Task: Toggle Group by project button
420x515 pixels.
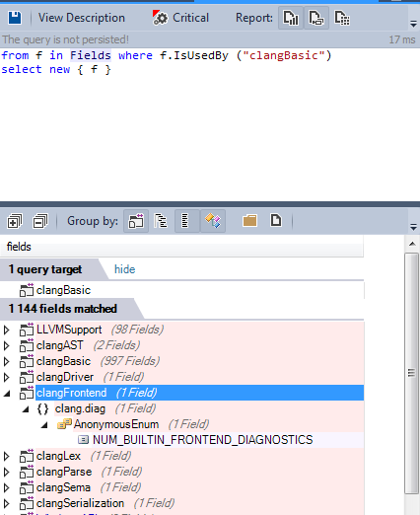Action: [136, 221]
